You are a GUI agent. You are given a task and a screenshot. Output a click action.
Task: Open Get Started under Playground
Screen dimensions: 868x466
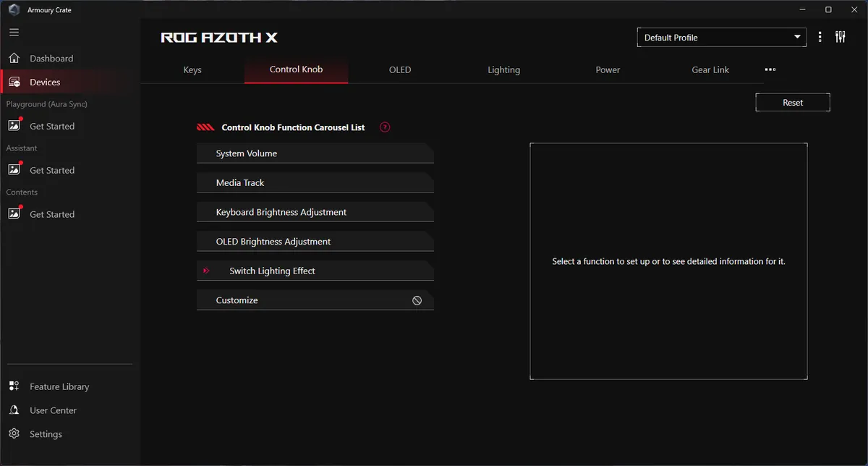[x=51, y=126]
